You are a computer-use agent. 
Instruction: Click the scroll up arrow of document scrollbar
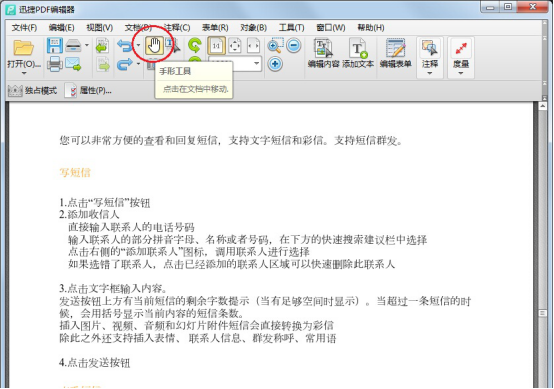543,106
